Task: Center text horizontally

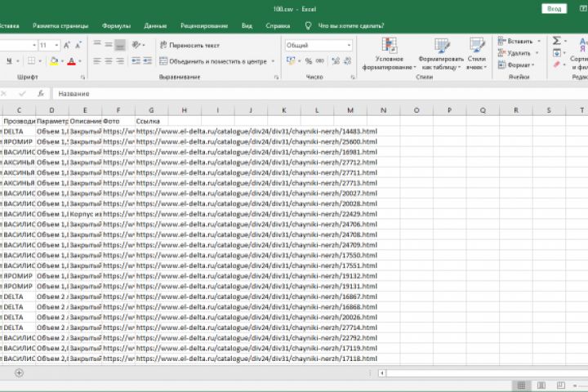Action: pyautogui.click(x=109, y=61)
